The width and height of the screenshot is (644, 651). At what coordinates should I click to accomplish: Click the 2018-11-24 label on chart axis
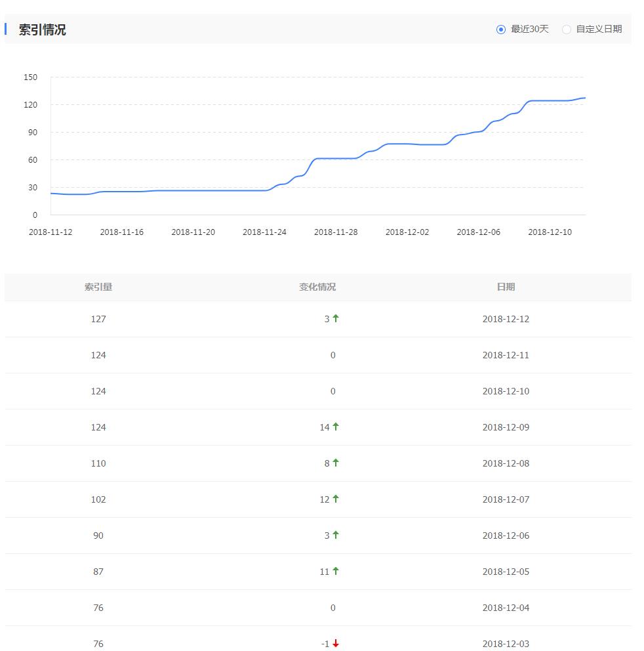coord(264,232)
